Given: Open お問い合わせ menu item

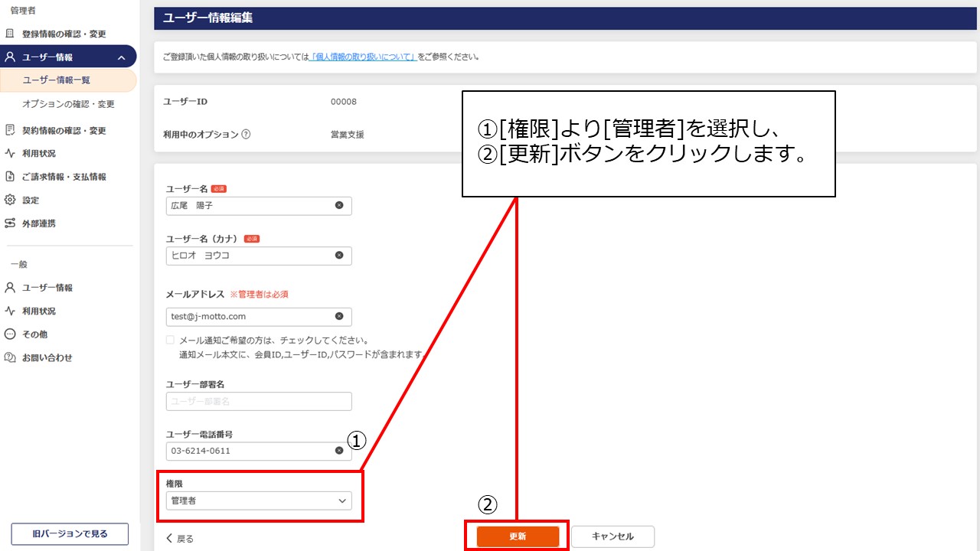Looking at the screenshot, I should tap(47, 358).
